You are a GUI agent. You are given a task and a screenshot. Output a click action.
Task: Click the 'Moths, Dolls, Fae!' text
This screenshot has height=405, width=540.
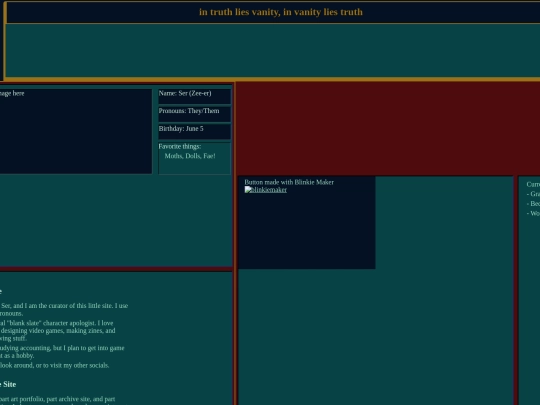[190, 156]
